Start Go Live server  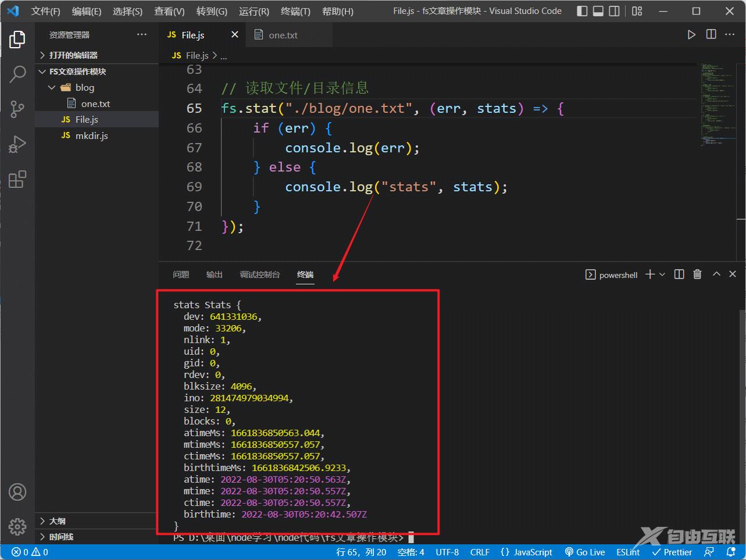[x=585, y=552]
